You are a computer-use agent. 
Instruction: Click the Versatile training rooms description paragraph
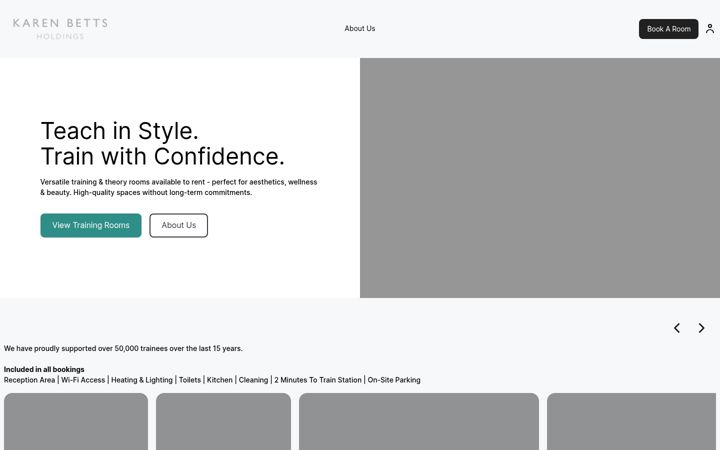click(x=179, y=187)
